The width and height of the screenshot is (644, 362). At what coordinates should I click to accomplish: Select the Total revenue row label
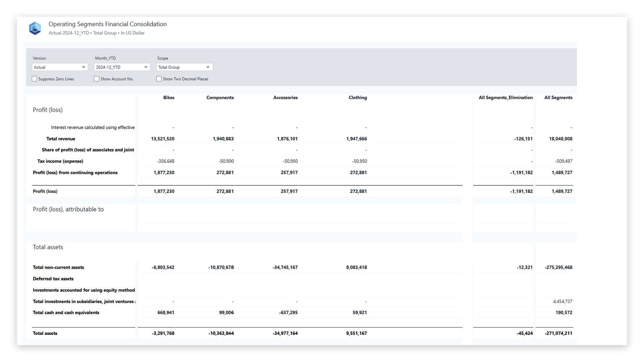tap(61, 138)
